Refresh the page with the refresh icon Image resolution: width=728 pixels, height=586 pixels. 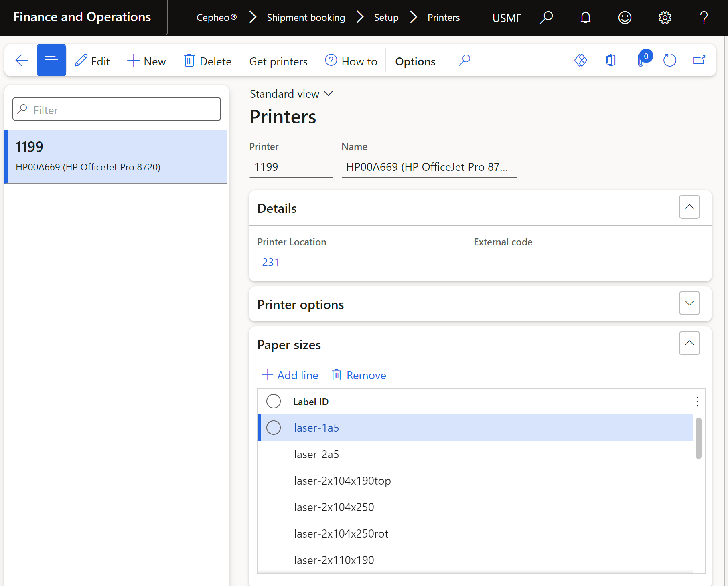[x=669, y=61]
